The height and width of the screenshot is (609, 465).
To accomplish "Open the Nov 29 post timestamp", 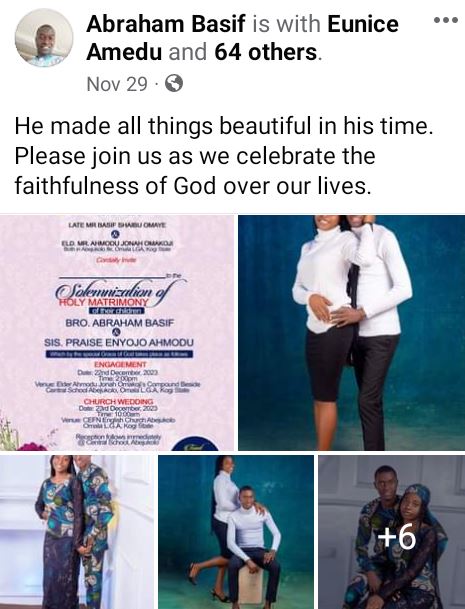I will pos(117,84).
